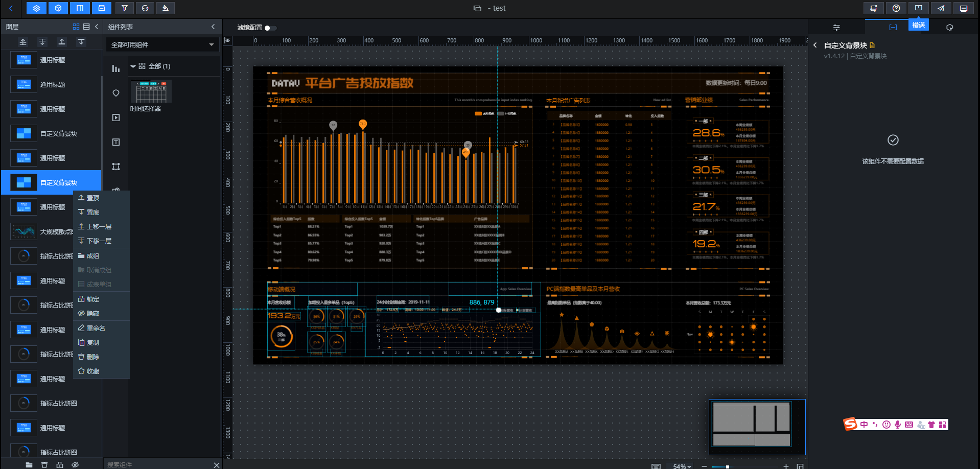This screenshot has width=980, height=469.
Task: Choose 锁定 from the context menu
Action: [x=101, y=299]
